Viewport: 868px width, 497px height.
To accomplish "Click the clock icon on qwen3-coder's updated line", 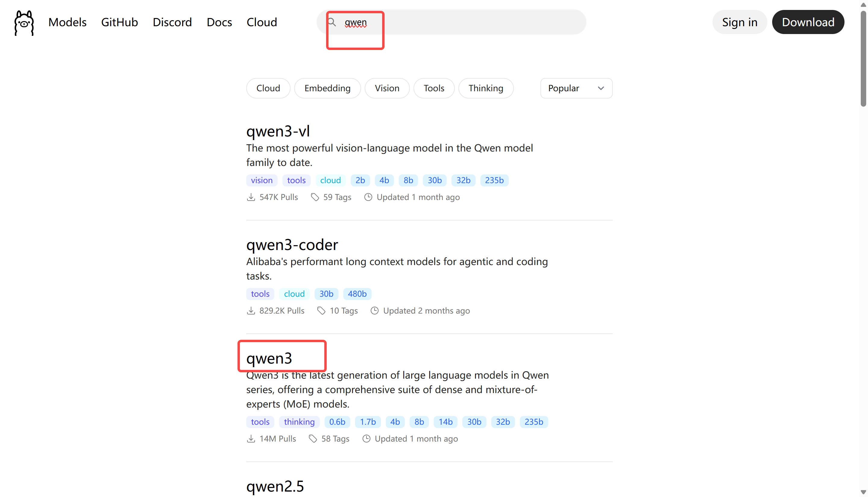I will 374,310.
